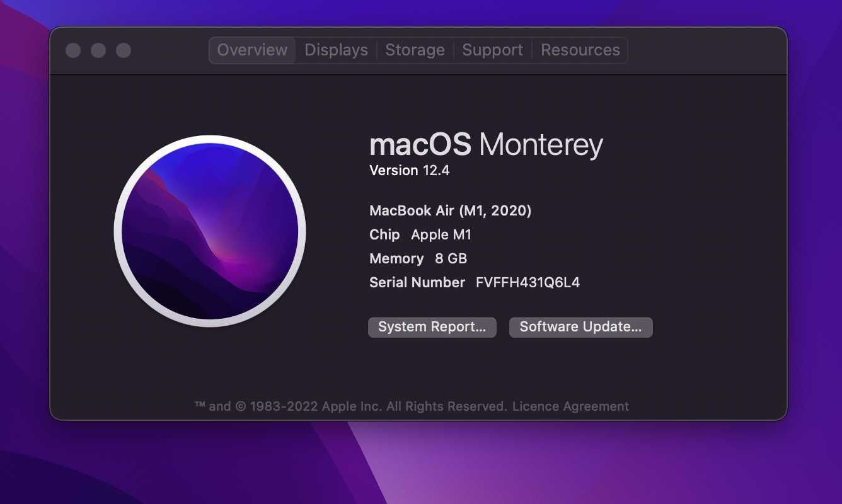Select the Support tab
Screen dimensions: 842x504
click(x=492, y=50)
